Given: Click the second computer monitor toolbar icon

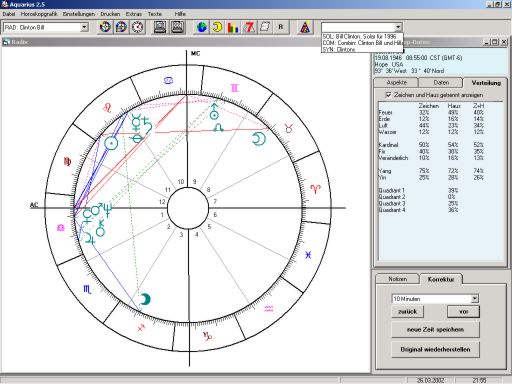Looking at the screenshot, I should pyautogui.click(x=177, y=27).
